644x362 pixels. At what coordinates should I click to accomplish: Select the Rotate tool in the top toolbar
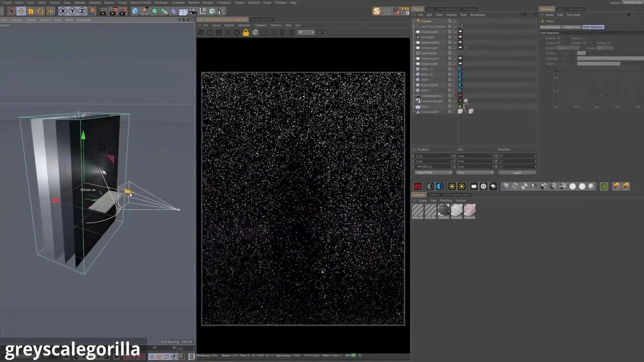pos(40,11)
